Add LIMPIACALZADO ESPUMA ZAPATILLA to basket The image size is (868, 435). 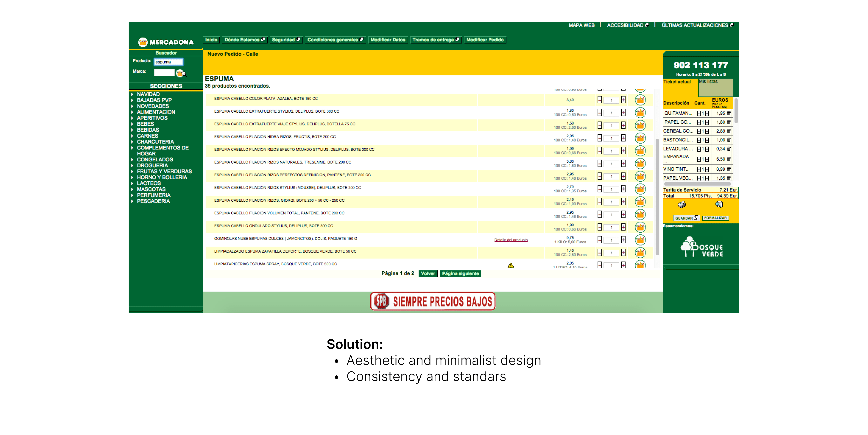[x=640, y=253]
